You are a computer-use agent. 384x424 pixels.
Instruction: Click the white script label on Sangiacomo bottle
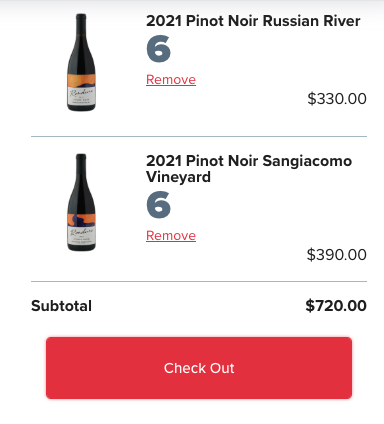[81, 235]
